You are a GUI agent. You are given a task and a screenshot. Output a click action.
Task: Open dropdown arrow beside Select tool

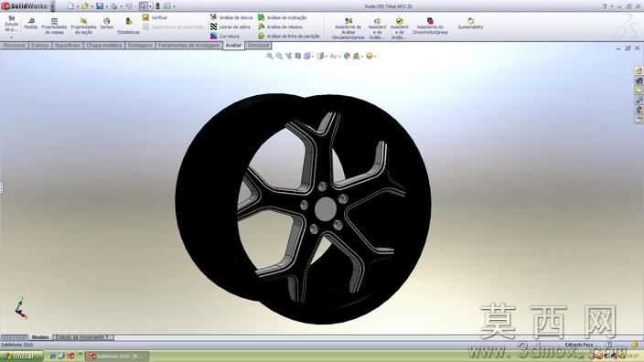(150, 6)
